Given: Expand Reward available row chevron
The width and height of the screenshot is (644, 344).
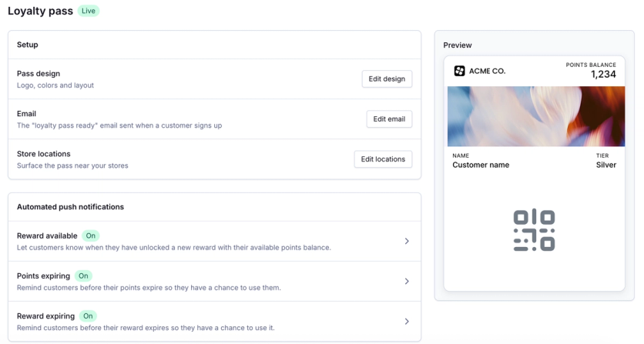Looking at the screenshot, I should pyautogui.click(x=407, y=241).
